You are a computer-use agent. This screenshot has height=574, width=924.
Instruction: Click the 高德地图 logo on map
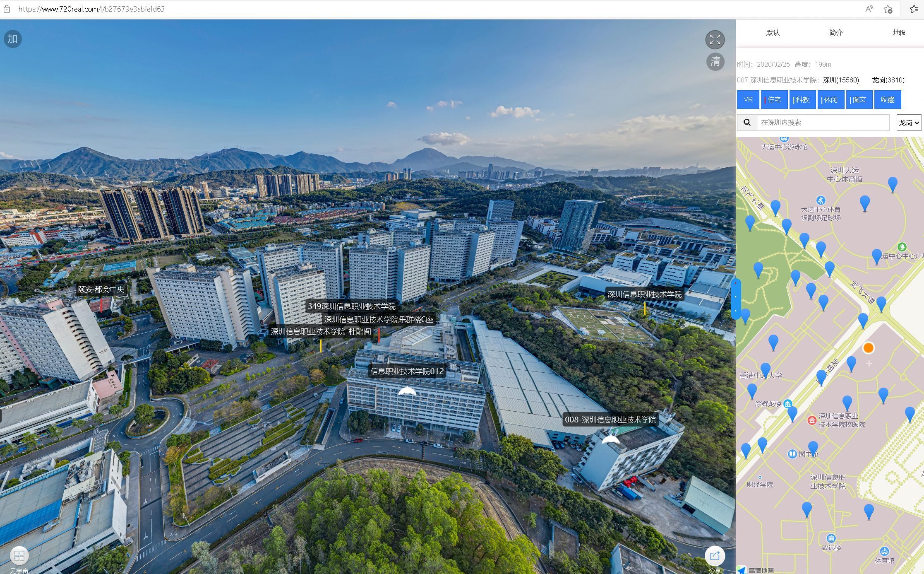[x=756, y=570]
